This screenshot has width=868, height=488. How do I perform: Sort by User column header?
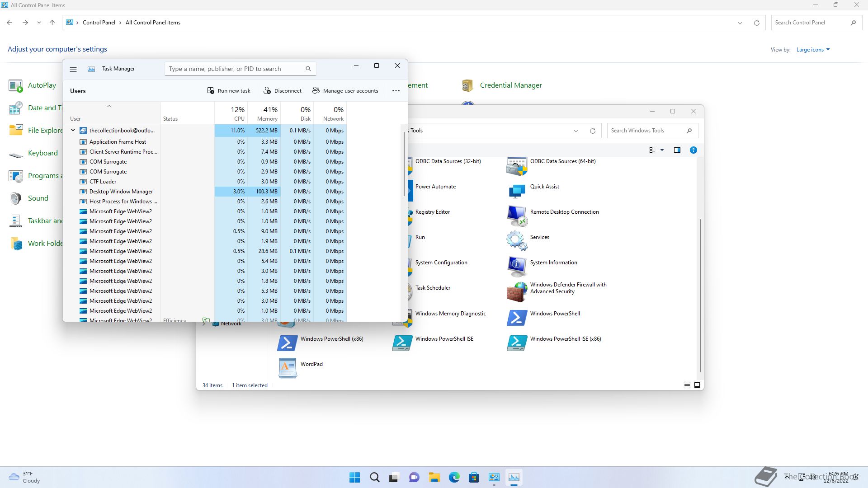click(112, 113)
